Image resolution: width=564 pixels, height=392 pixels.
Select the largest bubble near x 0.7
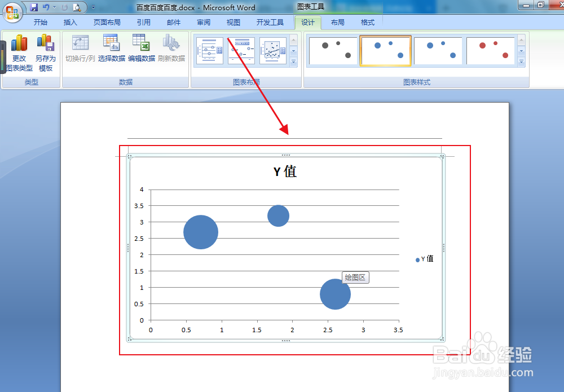[x=201, y=232]
